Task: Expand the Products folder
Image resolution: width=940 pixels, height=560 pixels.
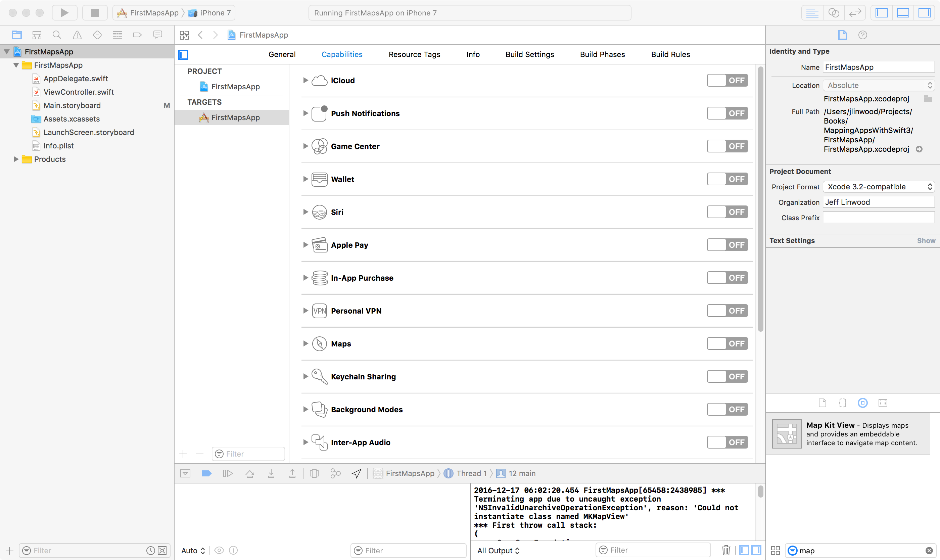Action: 16,159
